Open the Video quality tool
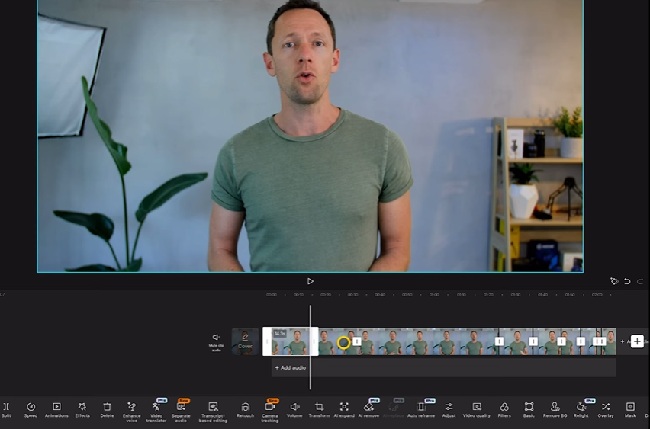 pos(477,410)
